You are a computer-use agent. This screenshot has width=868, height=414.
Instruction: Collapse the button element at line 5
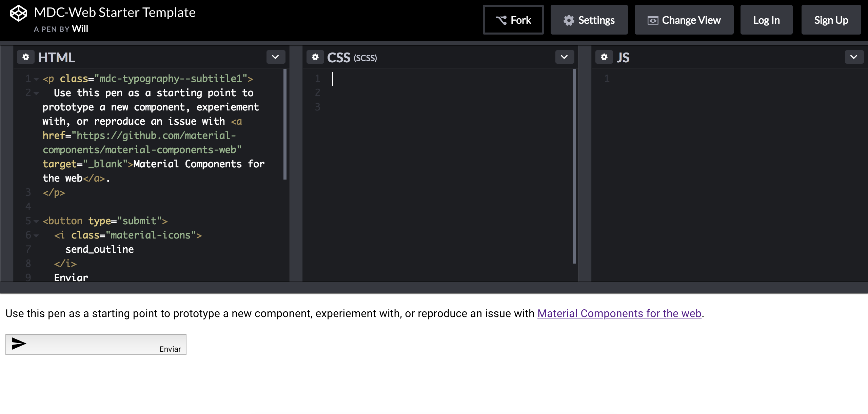coord(36,221)
